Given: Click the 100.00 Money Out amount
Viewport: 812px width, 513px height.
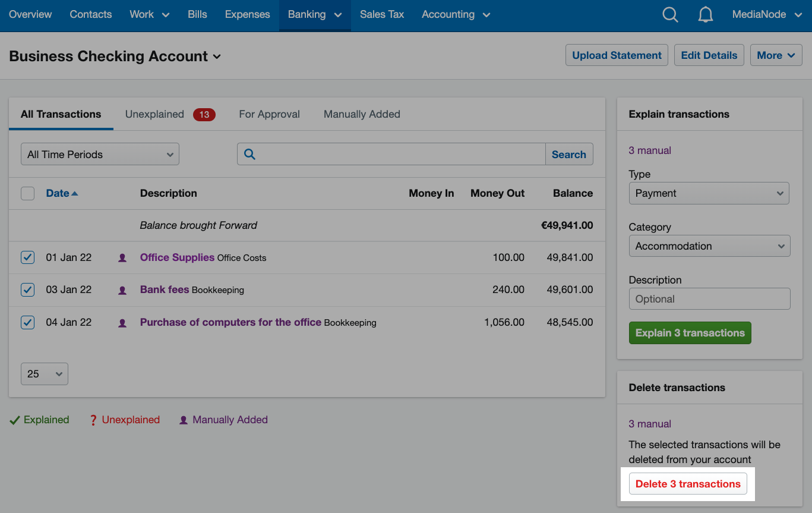Looking at the screenshot, I should coord(508,257).
